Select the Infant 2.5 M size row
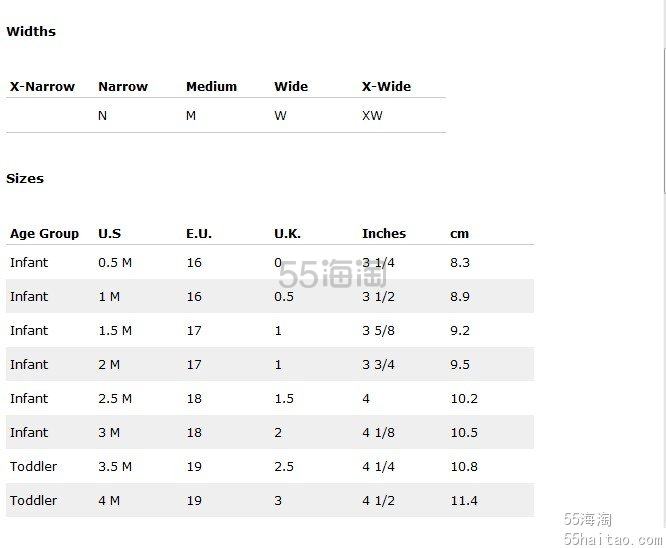This screenshot has width=666, height=548. click(x=270, y=398)
